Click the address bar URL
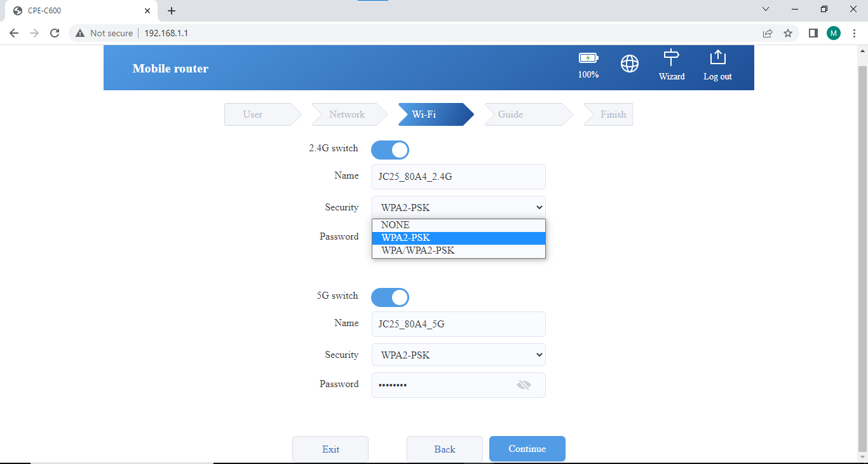 point(166,33)
